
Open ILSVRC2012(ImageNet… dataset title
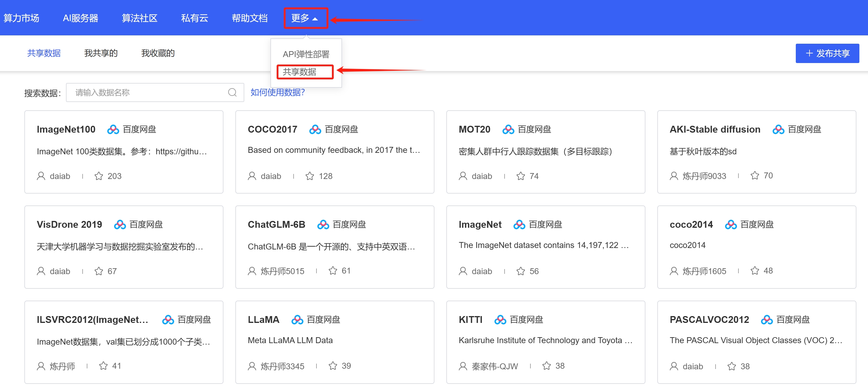[93, 320]
